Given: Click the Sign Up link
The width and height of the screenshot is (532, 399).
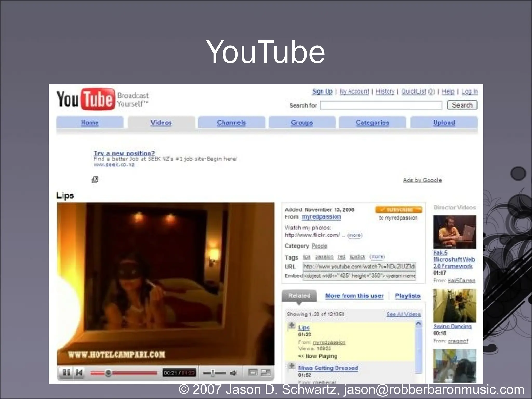Looking at the screenshot, I should (x=322, y=91).
